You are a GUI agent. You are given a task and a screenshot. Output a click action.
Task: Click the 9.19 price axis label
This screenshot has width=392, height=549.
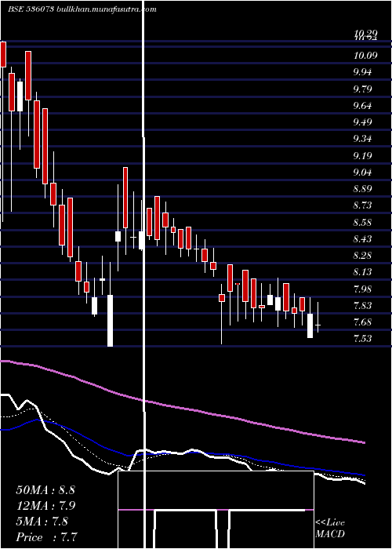tap(362, 156)
